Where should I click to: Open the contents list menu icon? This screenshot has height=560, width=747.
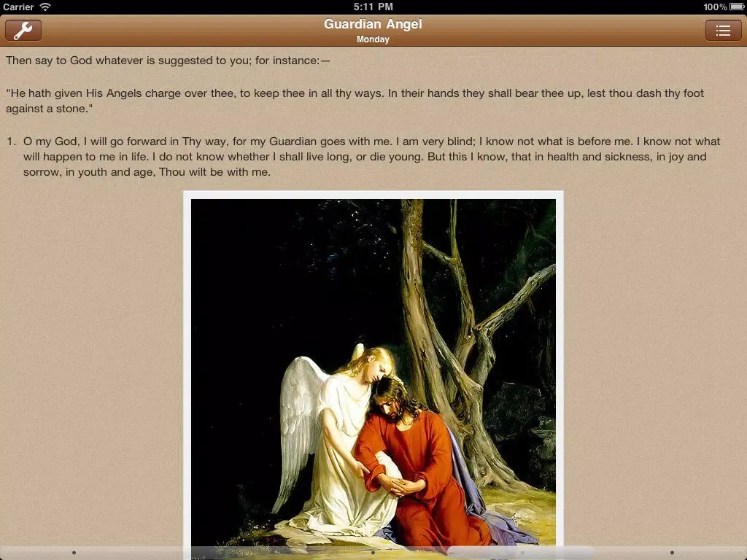point(723,31)
